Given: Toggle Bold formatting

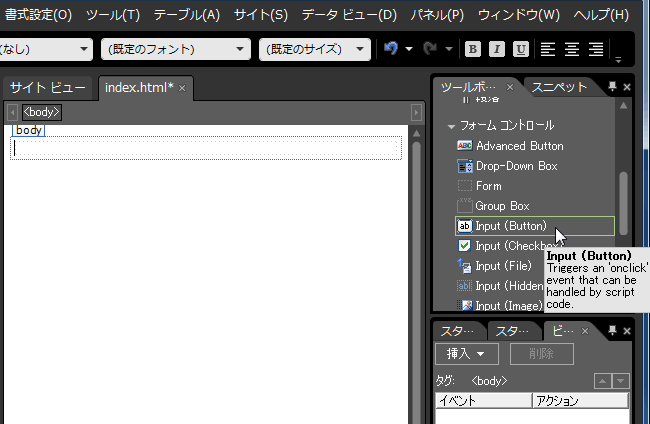Looking at the screenshot, I should pos(473,49).
